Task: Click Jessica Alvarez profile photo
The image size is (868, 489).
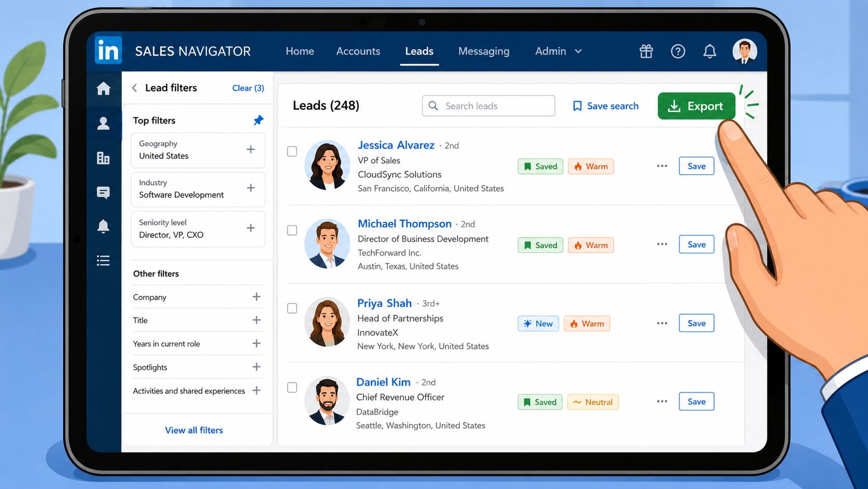Action: click(327, 165)
